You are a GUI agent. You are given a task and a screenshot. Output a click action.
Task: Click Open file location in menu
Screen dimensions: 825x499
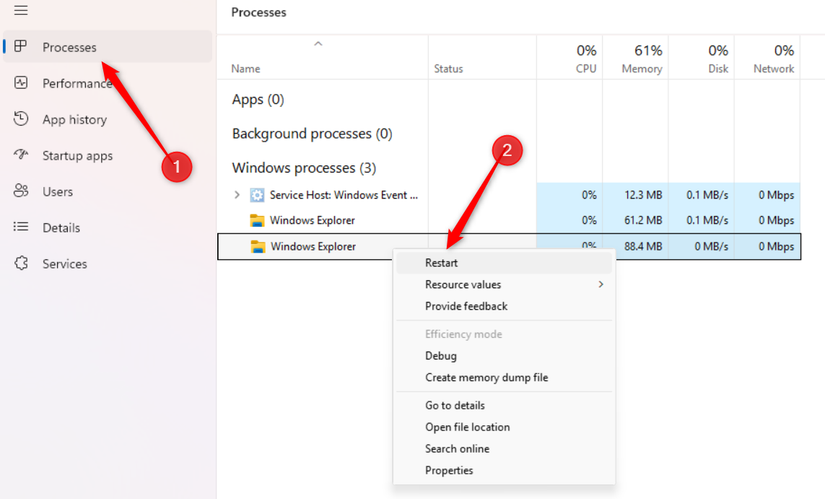(x=467, y=427)
